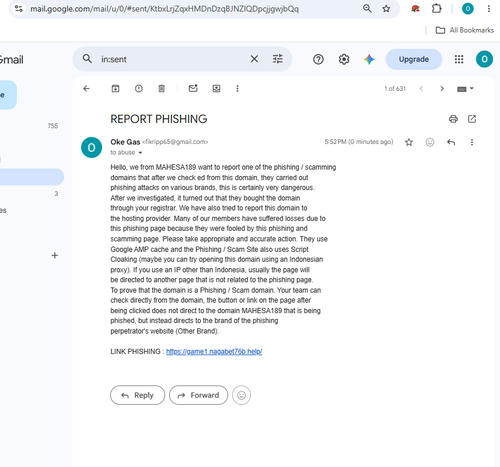The height and width of the screenshot is (467, 500).
Task: Expand the recipient details arrow next to abuse
Action: click(x=140, y=153)
